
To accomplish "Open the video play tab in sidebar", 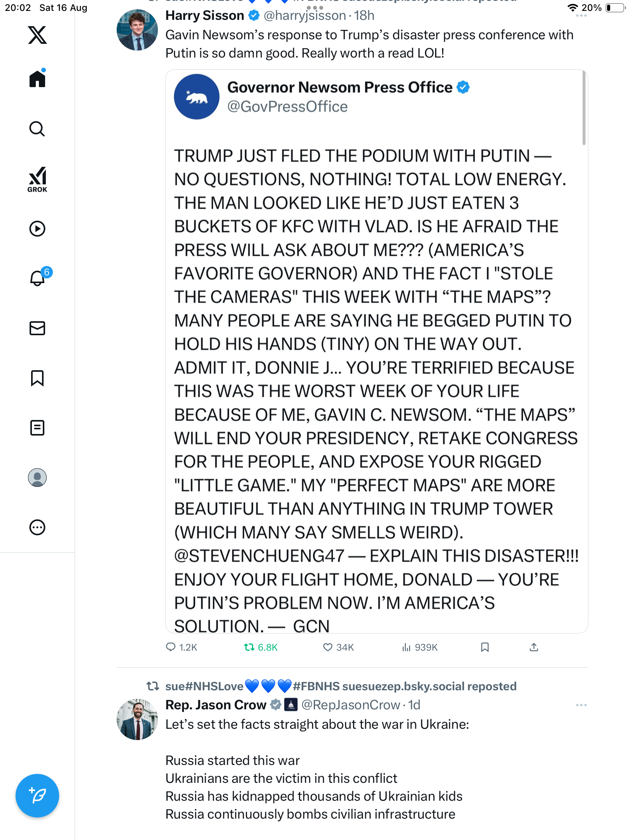I will pyautogui.click(x=37, y=229).
